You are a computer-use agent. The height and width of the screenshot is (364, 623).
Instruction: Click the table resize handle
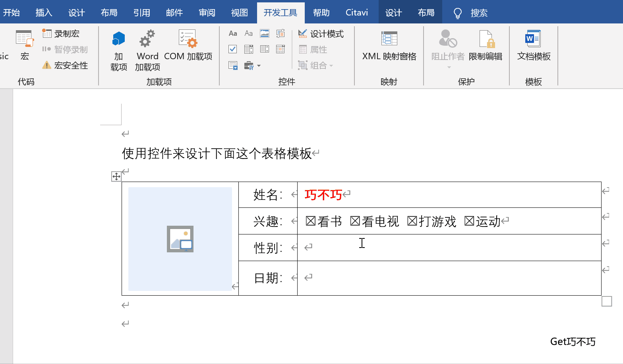pos(607,301)
